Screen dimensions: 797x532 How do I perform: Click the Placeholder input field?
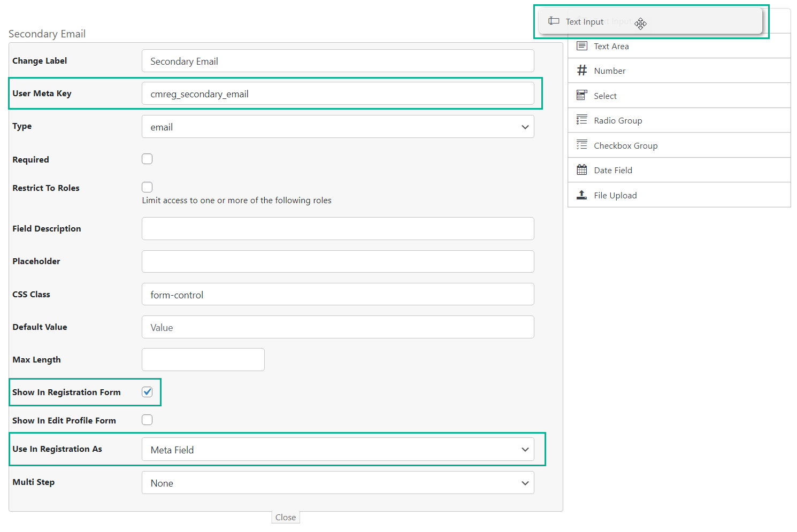click(x=338, y=261)
